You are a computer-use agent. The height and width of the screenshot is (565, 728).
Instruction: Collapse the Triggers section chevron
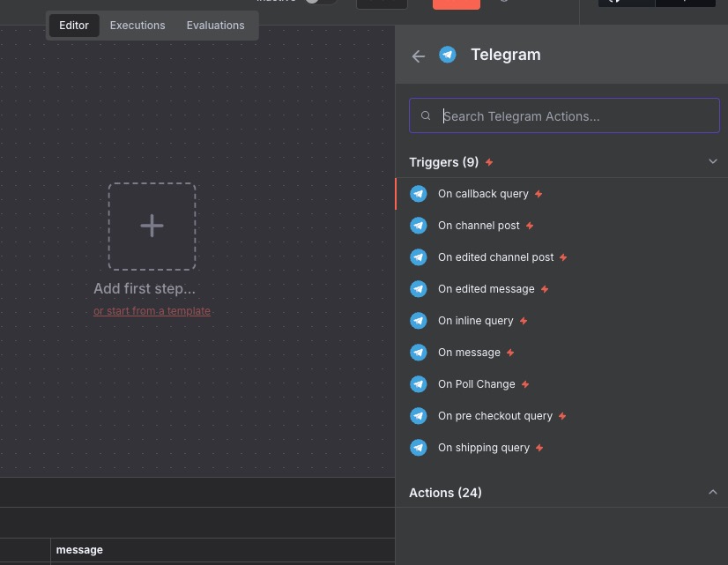pos(713,161)
